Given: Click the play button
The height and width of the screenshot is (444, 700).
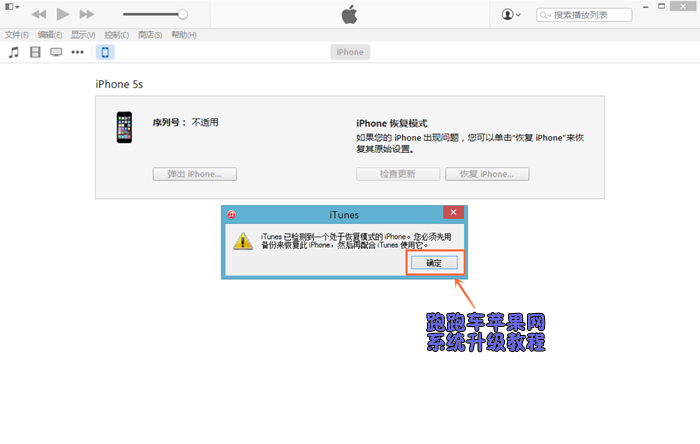Looking at the screenshot, I should [x=63, y=14].
